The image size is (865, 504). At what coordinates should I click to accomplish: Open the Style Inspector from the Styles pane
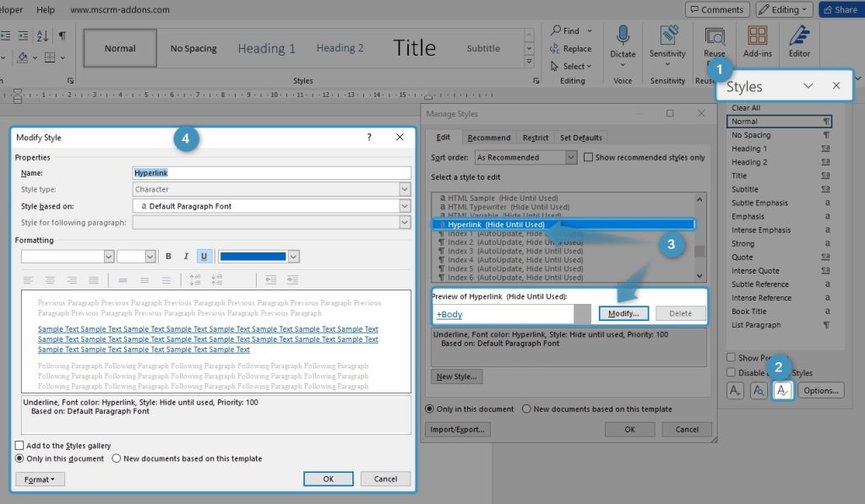point(759,390)
